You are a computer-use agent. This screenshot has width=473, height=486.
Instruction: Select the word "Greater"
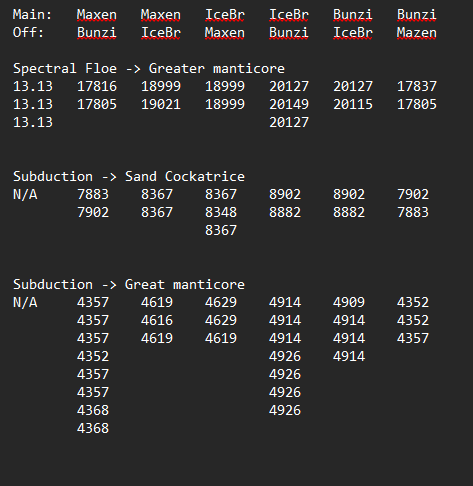[x=176, y=69]
